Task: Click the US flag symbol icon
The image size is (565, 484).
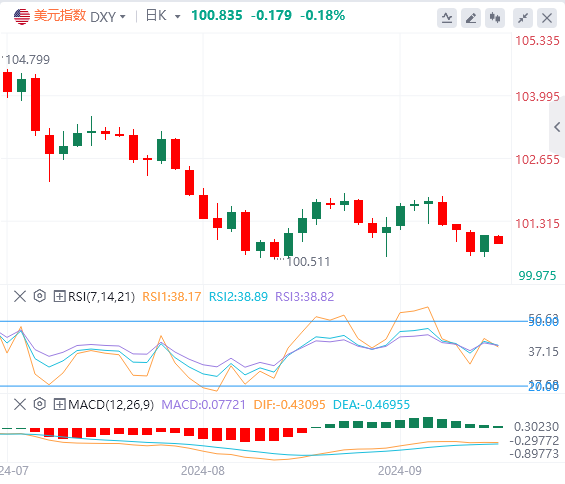Action: pos(22,17)
